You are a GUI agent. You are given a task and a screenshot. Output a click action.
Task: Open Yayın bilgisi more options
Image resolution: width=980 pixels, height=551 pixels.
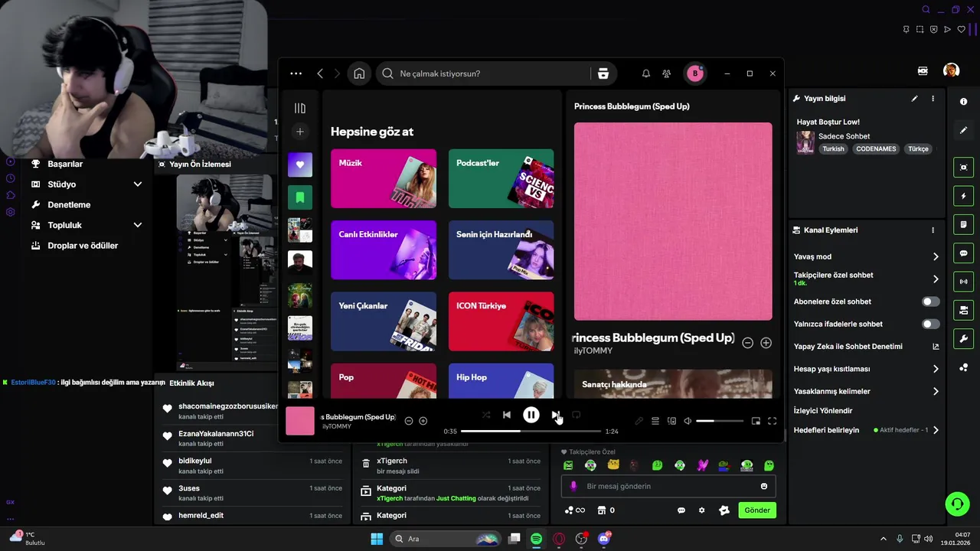pos(933,99)
